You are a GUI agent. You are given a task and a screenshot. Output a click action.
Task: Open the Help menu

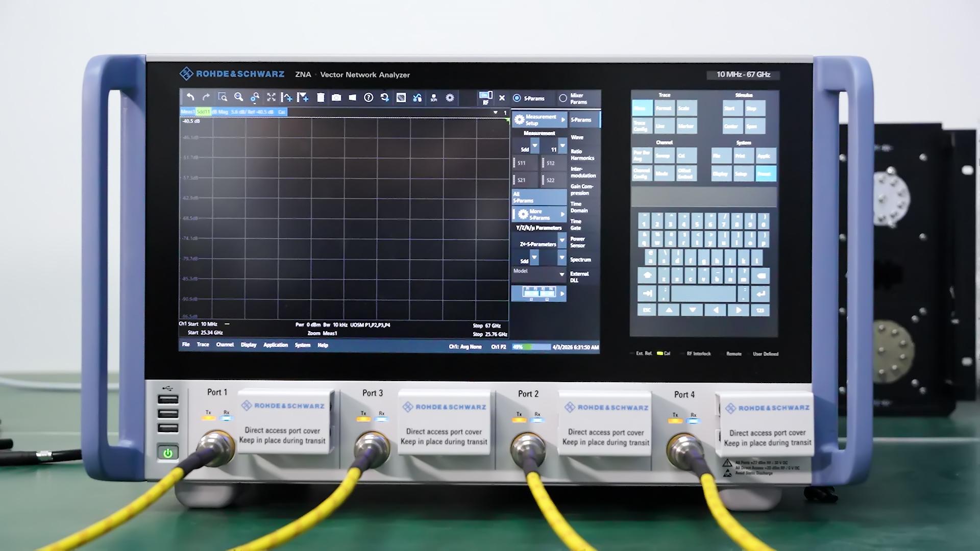[x=323, y=345]
